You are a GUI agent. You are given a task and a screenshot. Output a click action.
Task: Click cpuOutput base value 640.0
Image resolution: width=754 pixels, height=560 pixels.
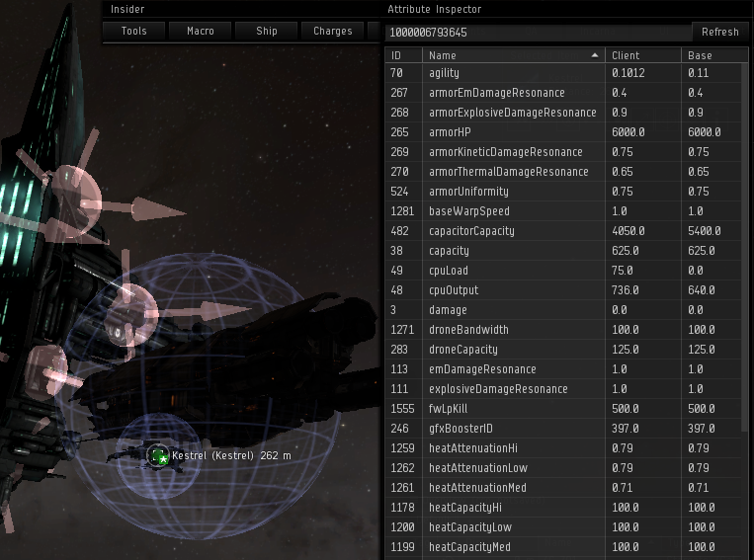pos(701,289)
